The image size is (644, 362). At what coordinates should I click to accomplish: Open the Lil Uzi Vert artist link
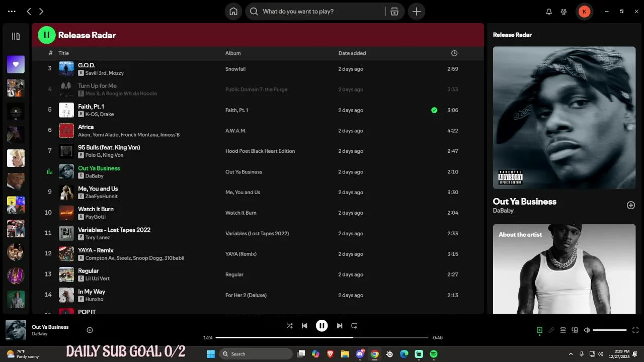(x=98, y=279)
